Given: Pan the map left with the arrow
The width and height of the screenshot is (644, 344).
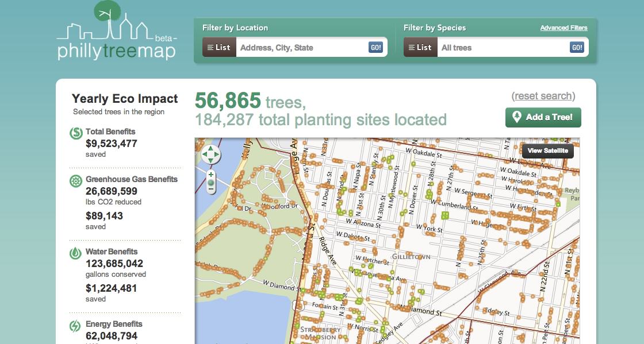Looking at the screenshot, I should click(205, 154).
